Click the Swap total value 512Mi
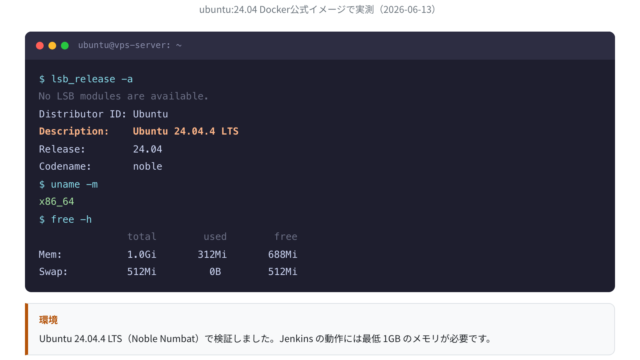 (142, 272)
